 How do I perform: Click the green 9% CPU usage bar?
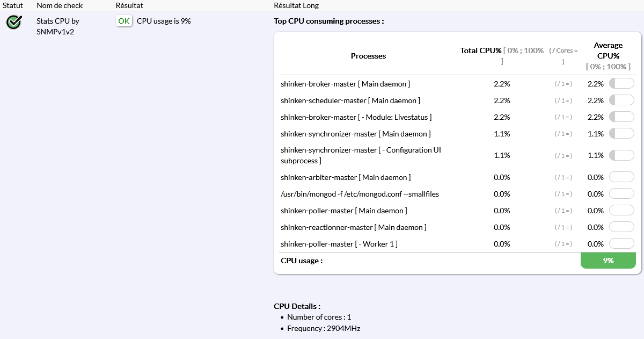[608, 261]
